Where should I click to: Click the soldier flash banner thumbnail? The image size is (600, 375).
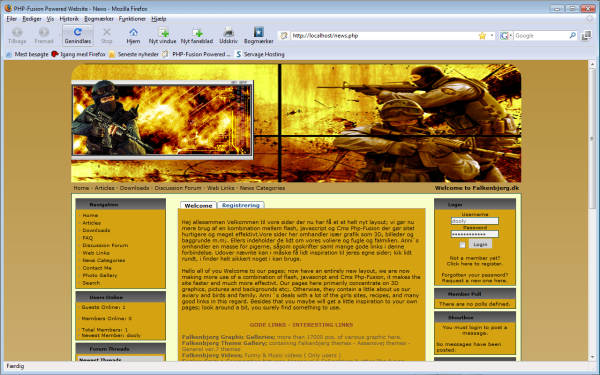(x=162, y=119)
